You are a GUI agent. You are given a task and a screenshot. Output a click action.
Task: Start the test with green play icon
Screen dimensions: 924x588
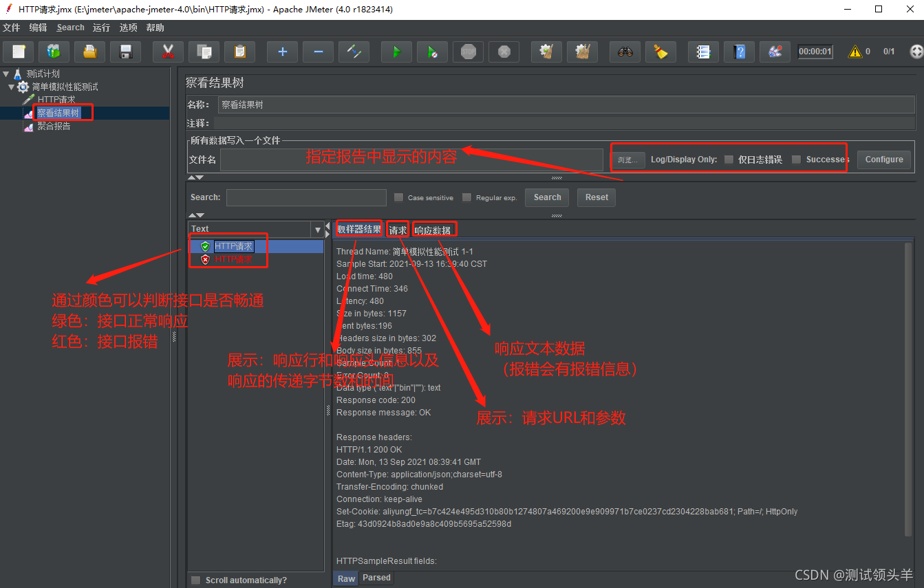pyautogui.click(x=396, y=52)
